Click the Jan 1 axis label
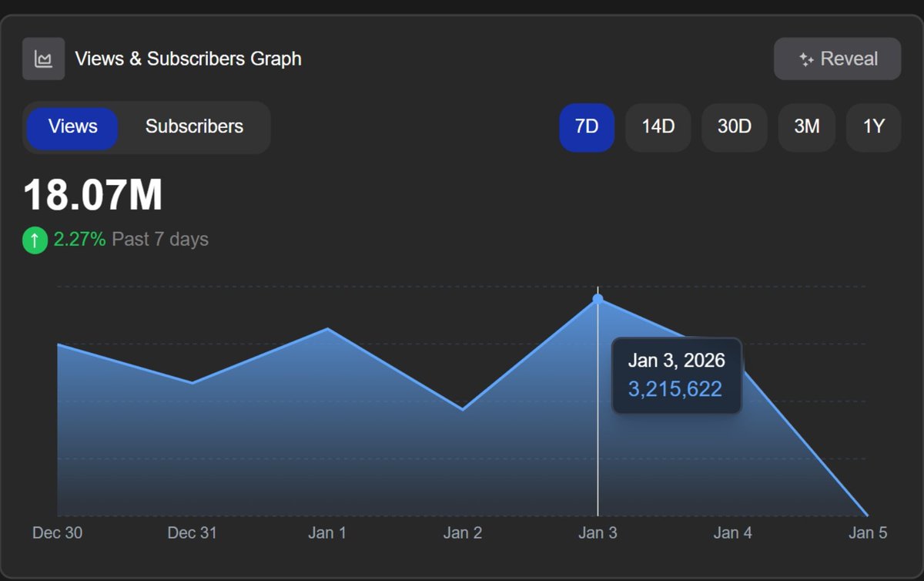The height and width of the screenshot is (581, 924). click(327, 532)
